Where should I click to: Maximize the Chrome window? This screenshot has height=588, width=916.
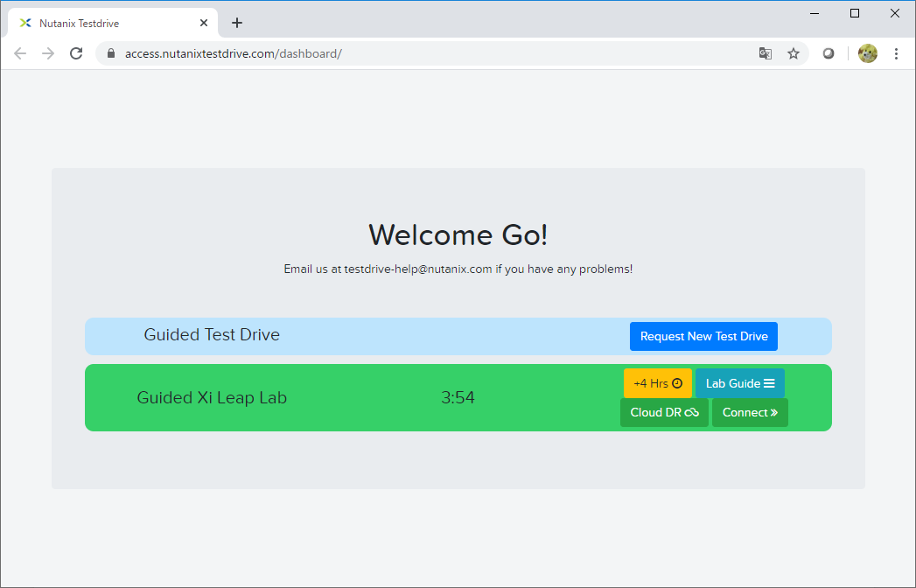855,13
